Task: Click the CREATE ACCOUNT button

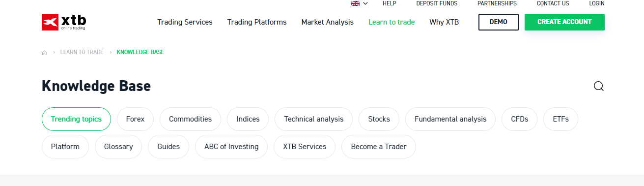Action: [564, 22]
